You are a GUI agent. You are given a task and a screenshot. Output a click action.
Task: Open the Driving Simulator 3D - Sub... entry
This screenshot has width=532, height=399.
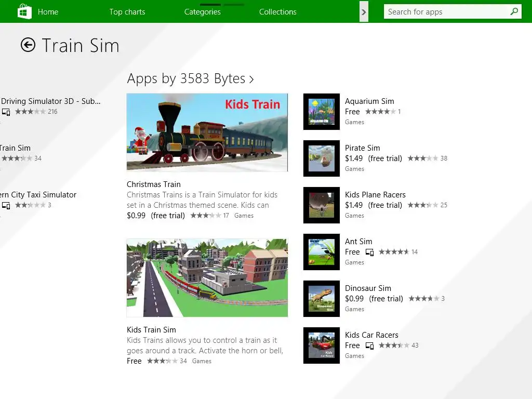coord(50,101)
